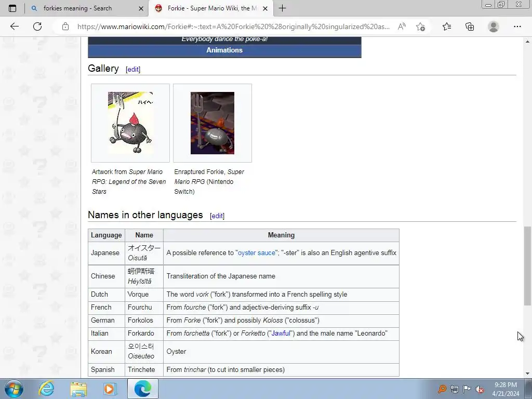This screenshot has width=532, height=399.
Task: Expand the Animations section header
Action: click(x=224, y=50)
